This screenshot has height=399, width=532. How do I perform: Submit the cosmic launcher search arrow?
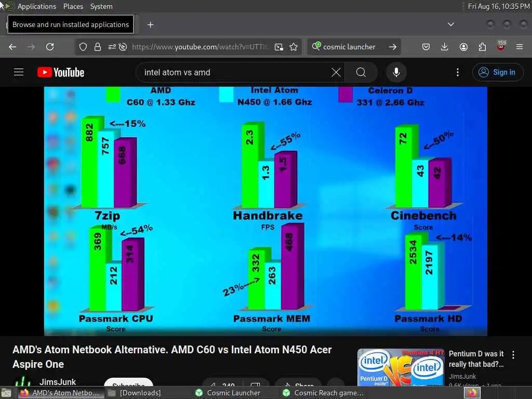tap(393, 47)
